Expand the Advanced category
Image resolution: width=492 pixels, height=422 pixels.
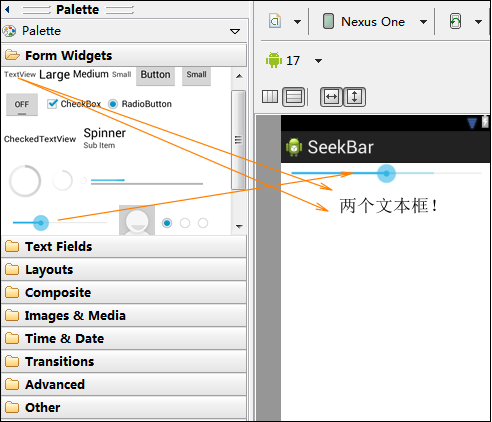pyautogui.click(x=124, y=385)
